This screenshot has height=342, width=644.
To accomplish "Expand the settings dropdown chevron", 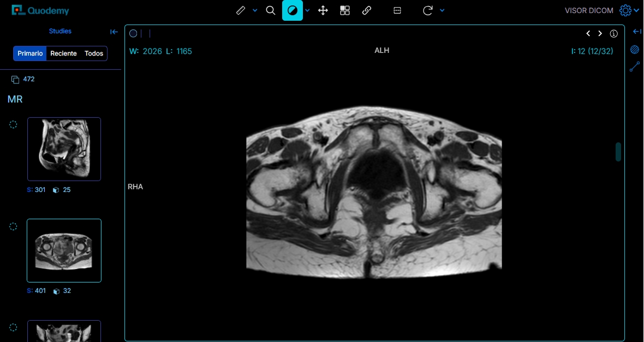I will 636,10.
